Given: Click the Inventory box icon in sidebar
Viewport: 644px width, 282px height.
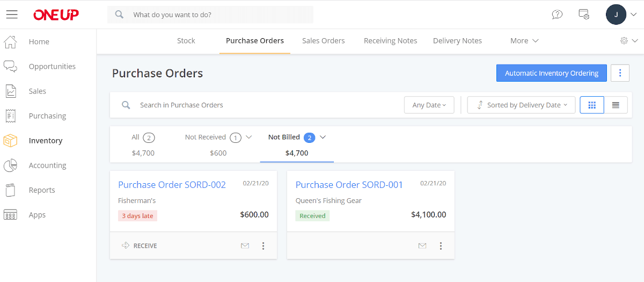Looking at the screenshot, I should (x=10, y=141).
